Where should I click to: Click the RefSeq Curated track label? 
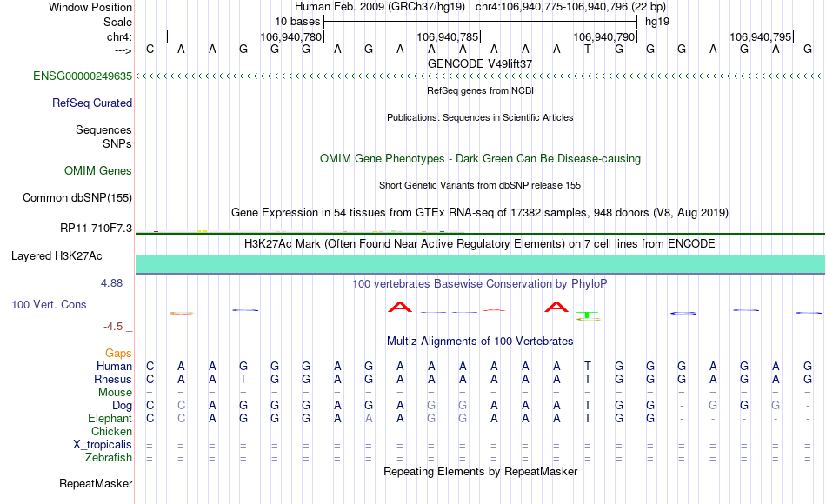click(91, 103)
